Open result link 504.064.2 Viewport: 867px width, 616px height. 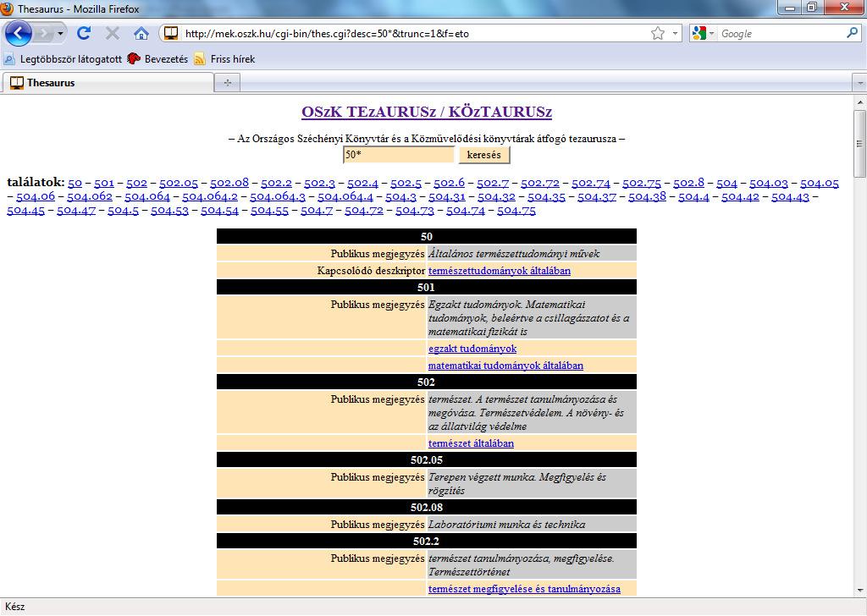coord(210,196)
